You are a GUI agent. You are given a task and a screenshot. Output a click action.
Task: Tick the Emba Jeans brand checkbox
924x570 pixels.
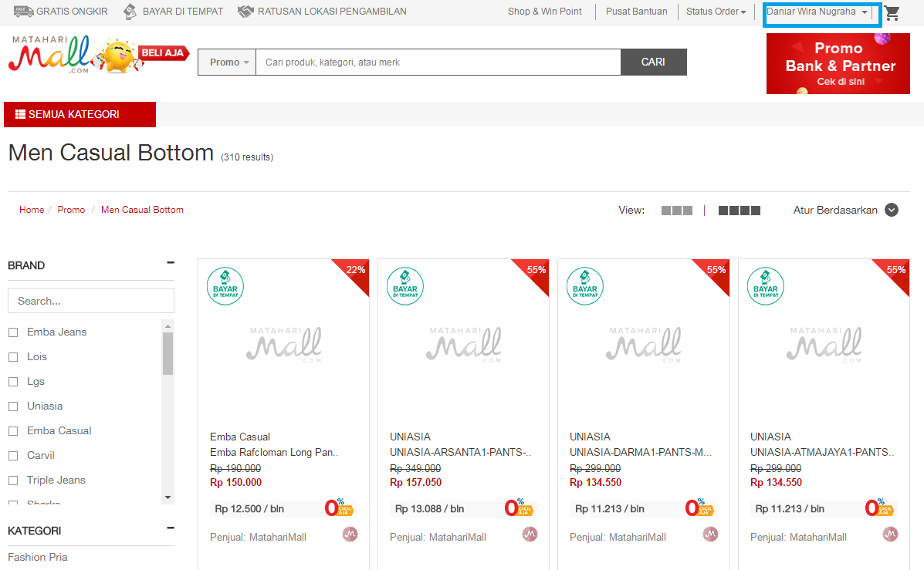pos(13,332)
